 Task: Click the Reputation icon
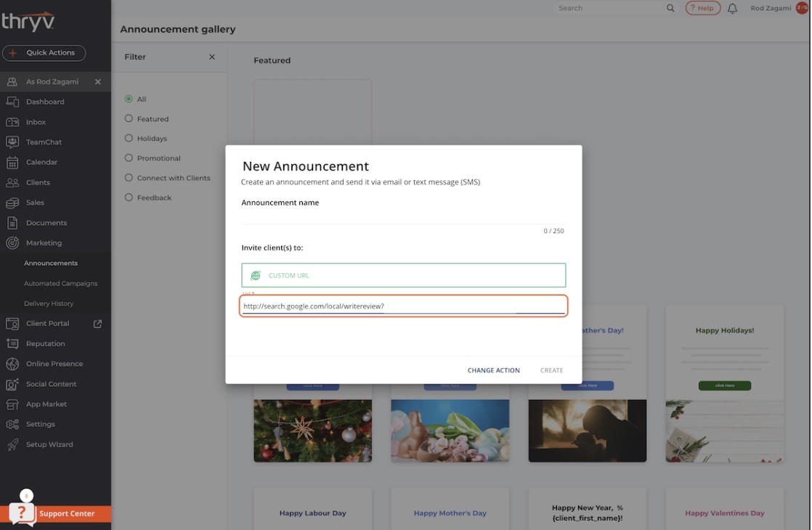[x=12, y=343]
